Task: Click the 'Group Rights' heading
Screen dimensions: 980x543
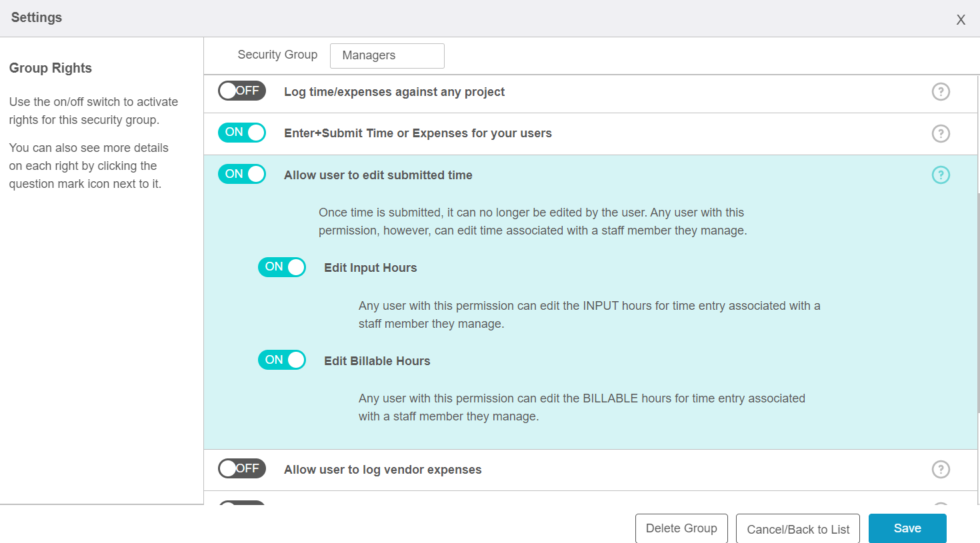Action: 51,68
